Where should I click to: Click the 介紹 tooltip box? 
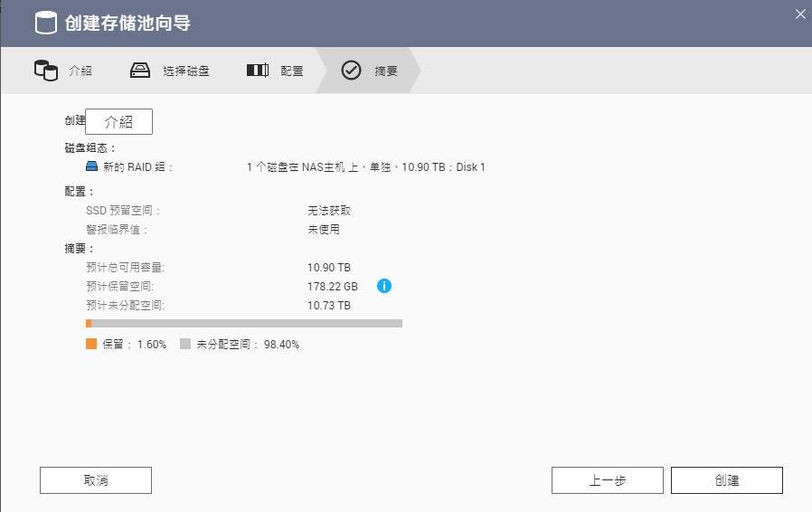pyautogui.click(x=118, y=122)
